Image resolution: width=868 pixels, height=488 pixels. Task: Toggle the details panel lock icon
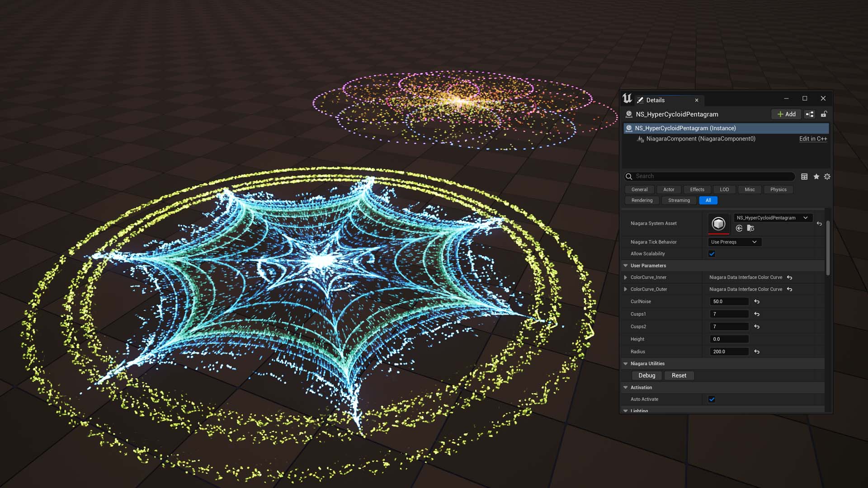click(824, 114)
